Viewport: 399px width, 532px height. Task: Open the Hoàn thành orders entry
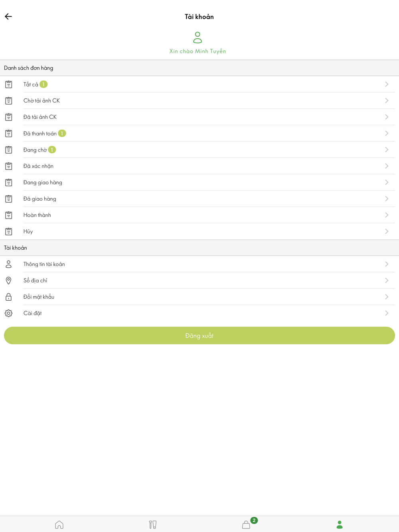(199, 215)
